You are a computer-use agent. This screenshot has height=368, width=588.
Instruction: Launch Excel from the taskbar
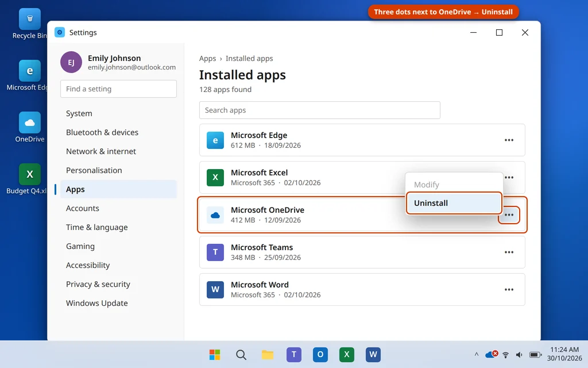pos(346,354)
